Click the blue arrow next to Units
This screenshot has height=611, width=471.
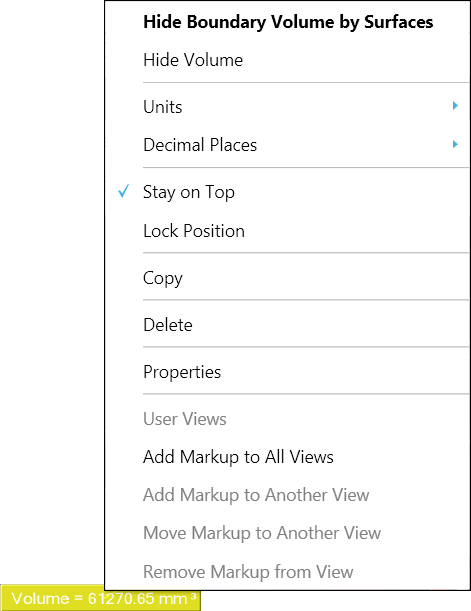click(455, 106)
